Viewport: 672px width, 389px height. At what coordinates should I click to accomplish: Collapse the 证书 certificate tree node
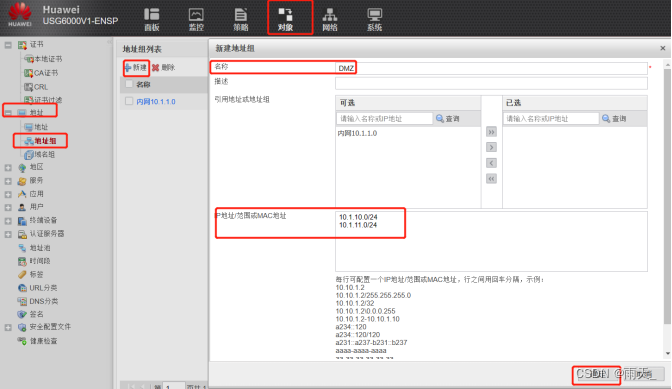click(8, 45)
